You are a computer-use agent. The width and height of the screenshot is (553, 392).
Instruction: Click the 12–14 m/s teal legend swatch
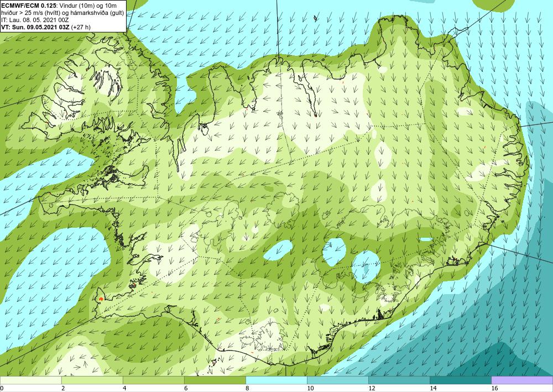point(399,380)
